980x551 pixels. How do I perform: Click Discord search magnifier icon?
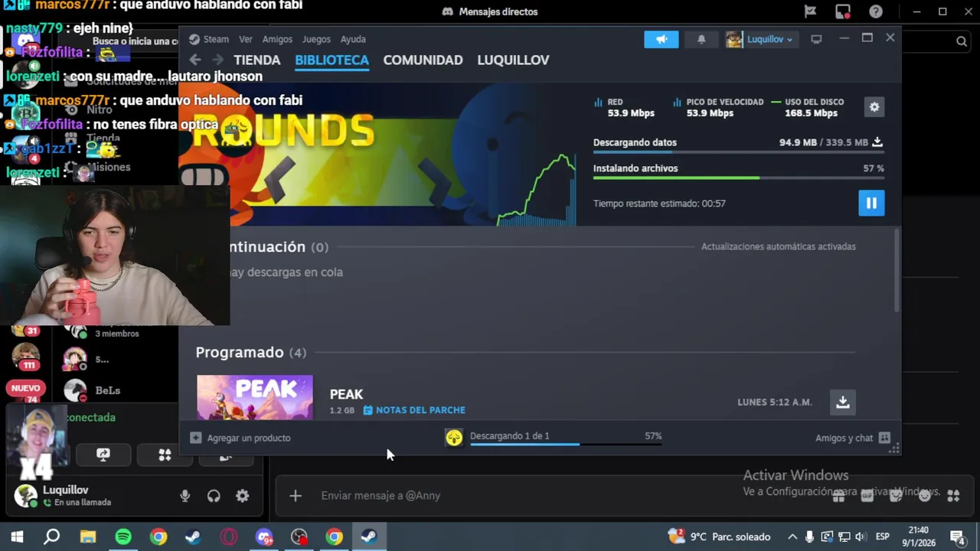coord(962,42)
